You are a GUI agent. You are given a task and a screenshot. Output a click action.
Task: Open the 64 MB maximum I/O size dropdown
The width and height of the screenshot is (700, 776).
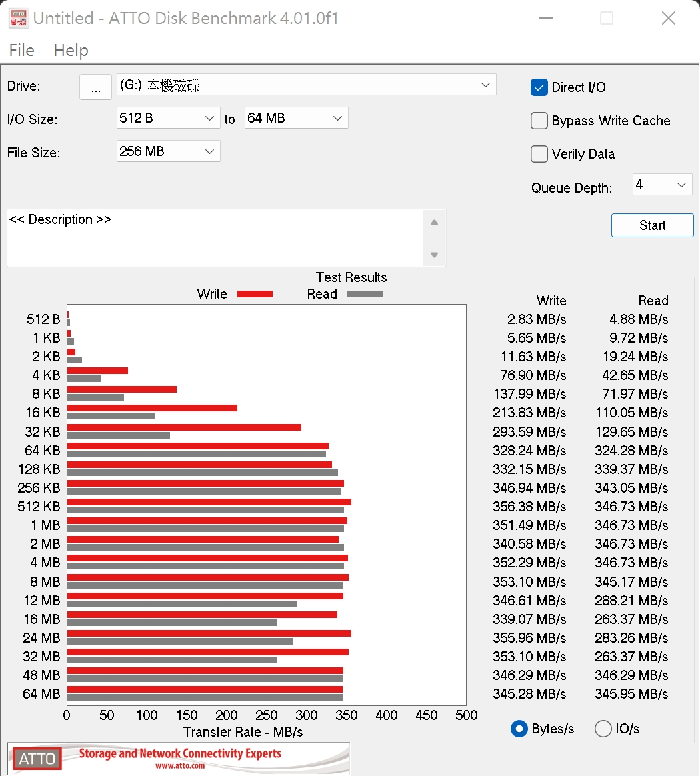pos(296,119)
